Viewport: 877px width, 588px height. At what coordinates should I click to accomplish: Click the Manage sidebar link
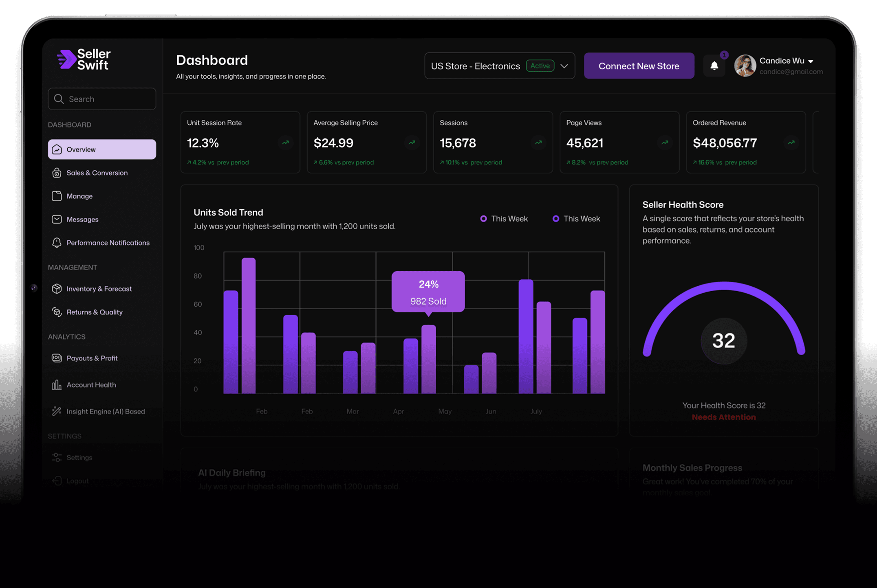tap(79, 196)
